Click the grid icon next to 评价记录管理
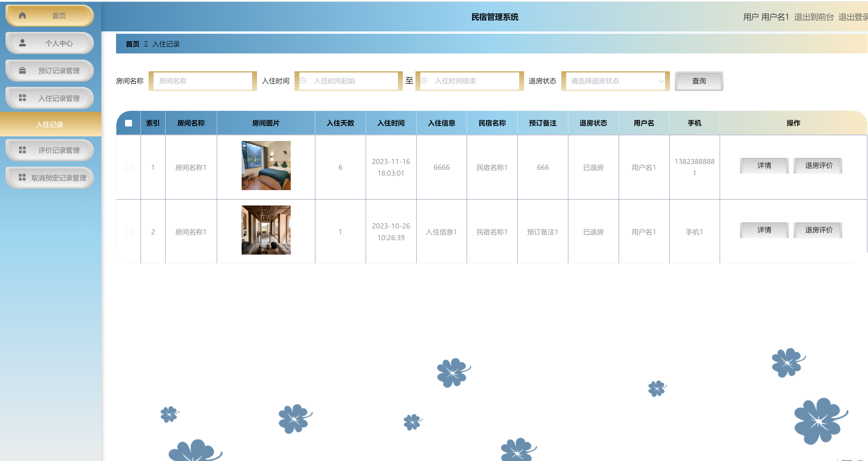This screenshot has height=461, width=868. (x=22, y=150)
